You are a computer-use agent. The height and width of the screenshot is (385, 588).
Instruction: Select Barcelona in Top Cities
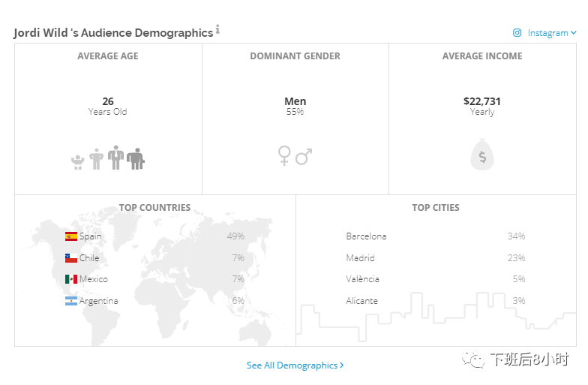pyautogui.click(x=366, y=236)
